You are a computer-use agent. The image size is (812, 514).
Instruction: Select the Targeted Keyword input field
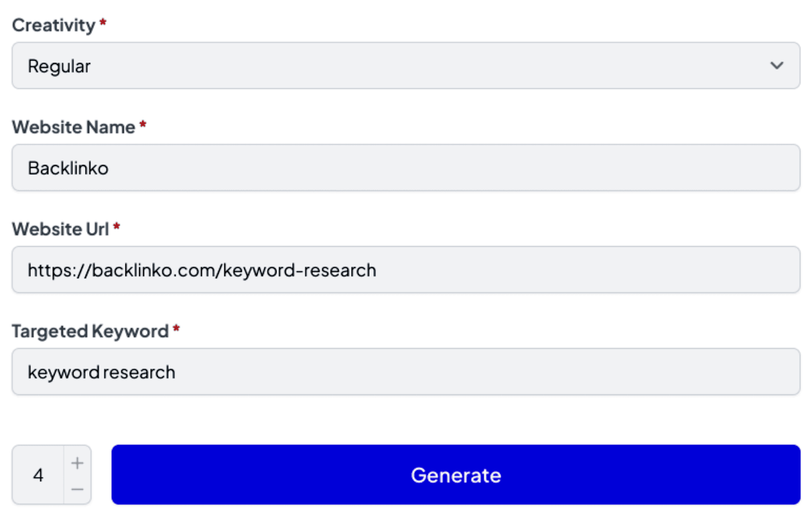(457, 372)
